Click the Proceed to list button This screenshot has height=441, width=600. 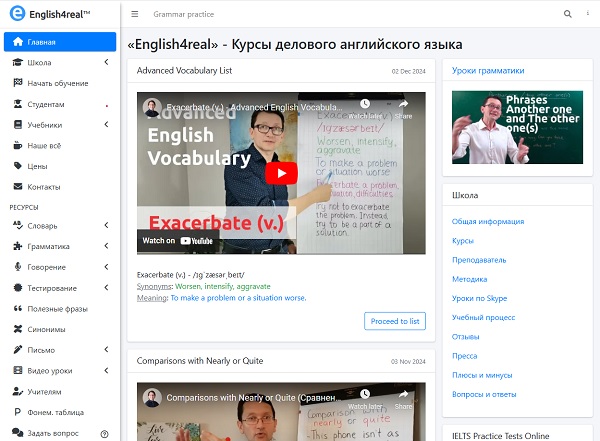coord(395,321)
